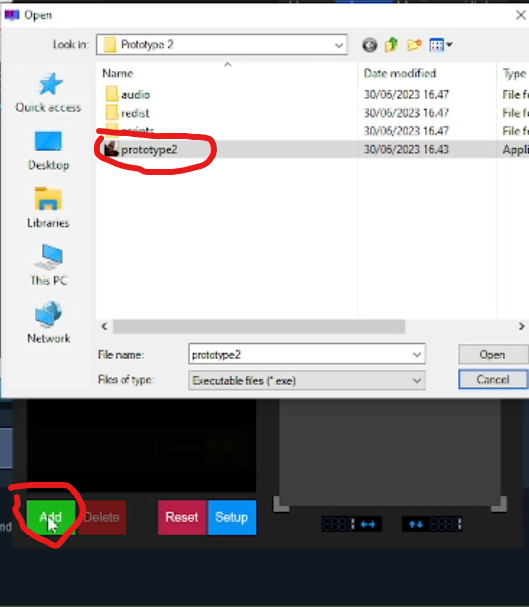Select Desktop in the sidebar

coord(48,151)
